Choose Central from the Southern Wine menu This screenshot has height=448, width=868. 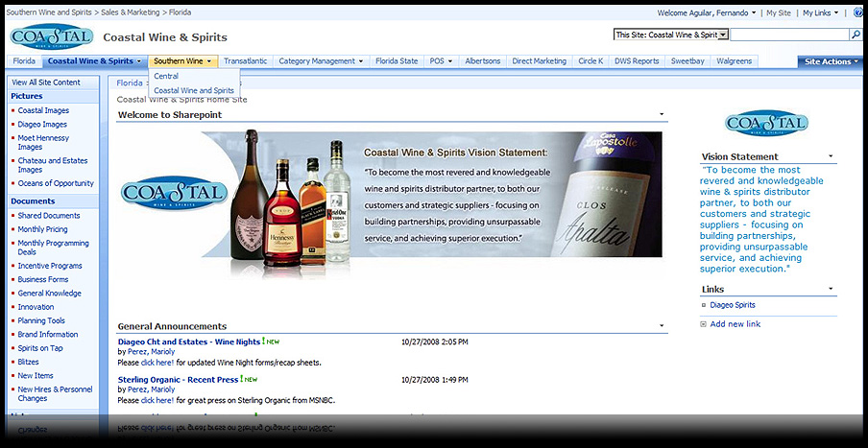click(x=166, y=76)
